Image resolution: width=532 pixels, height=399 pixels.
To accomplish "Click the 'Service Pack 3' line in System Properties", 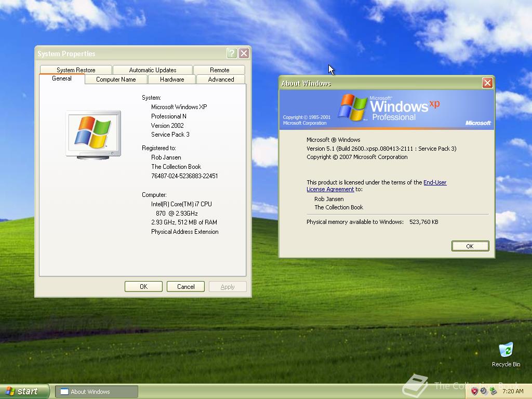I will click(x=170, y=135).
